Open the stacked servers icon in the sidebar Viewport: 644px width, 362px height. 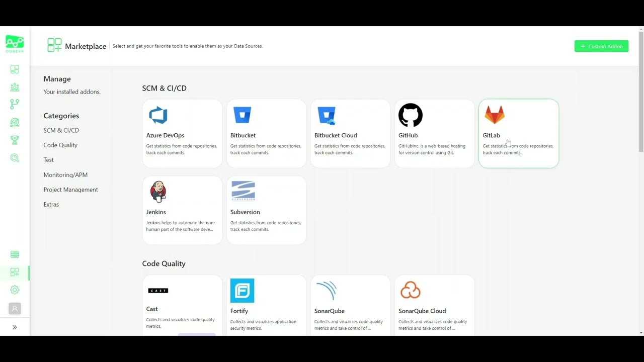pyautogui.click(x=15, y=254)
